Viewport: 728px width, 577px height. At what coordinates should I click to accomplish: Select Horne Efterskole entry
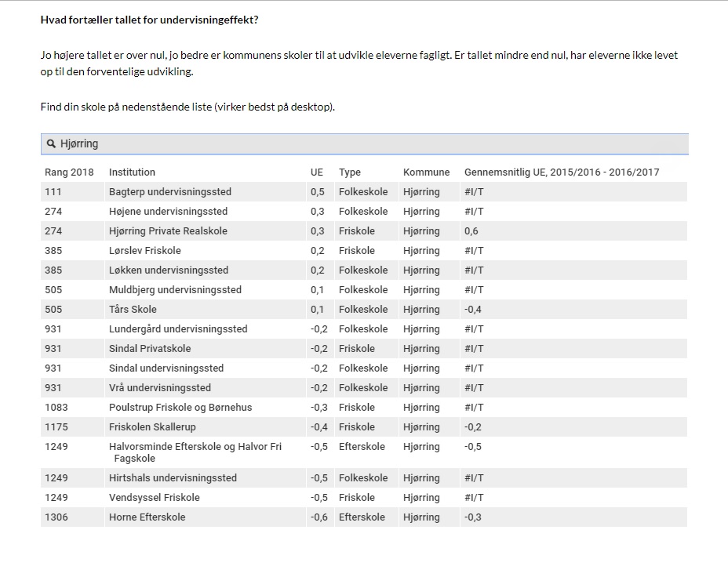coord(147,517)
